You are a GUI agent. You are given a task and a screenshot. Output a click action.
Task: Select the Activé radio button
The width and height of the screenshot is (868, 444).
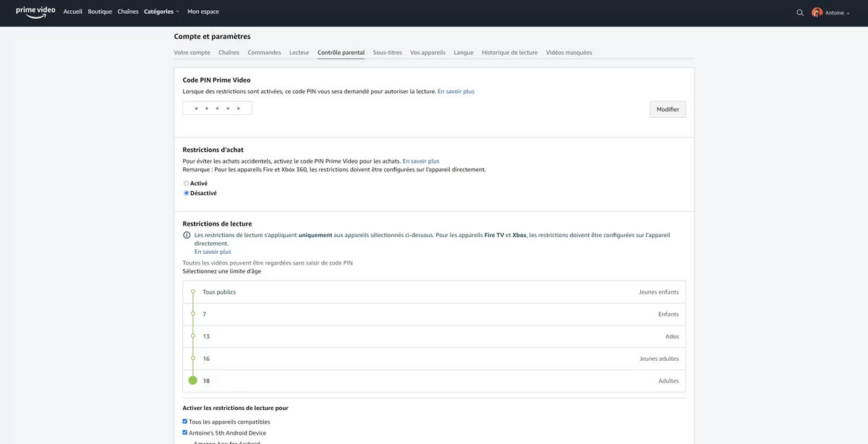click(187, 184)
